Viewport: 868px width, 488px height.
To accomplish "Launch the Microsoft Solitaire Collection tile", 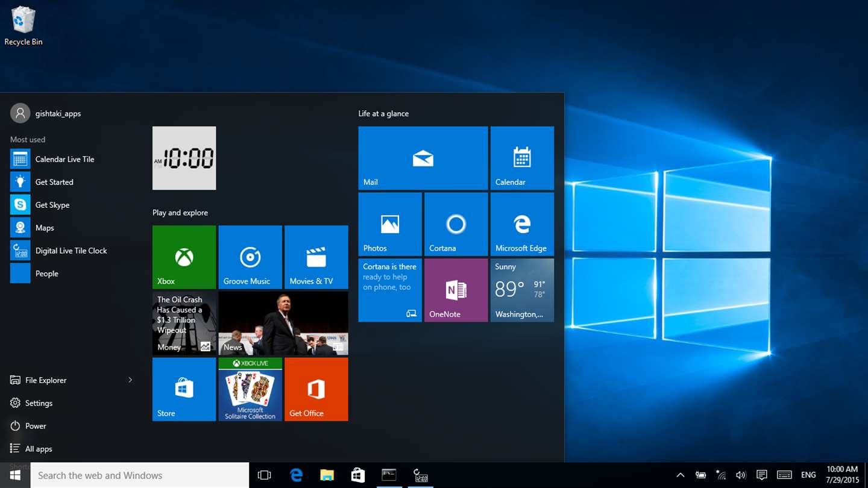I will pyautogui.click(x=250, y=389).
